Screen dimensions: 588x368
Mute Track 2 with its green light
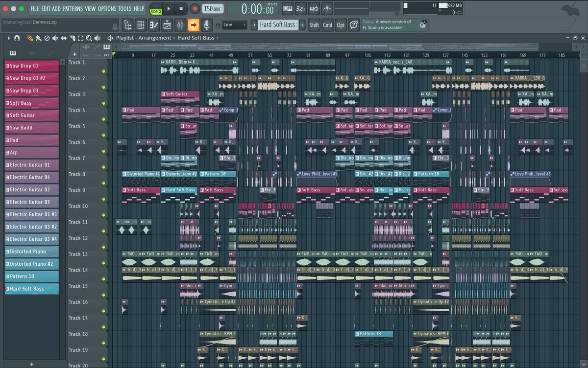tap(104, 88)
